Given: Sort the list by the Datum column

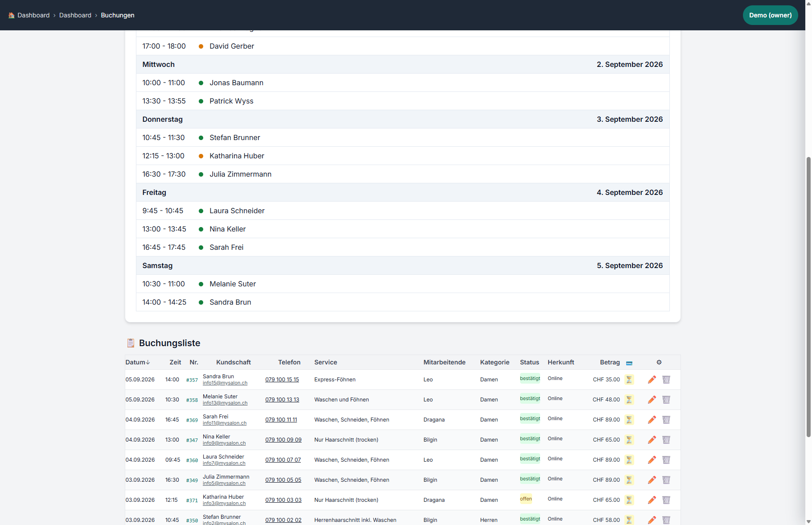Looking at the screenshot, I should [x=138, y=362].
